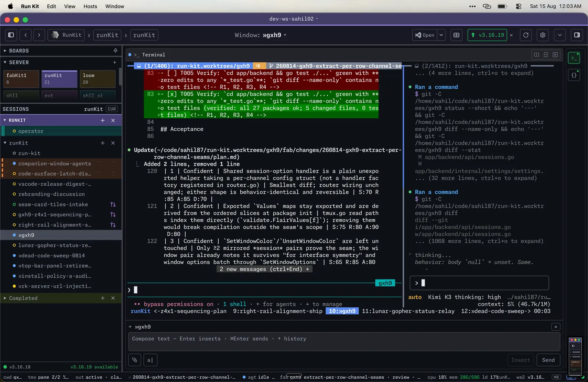Dismiss the v3.16.19 update badge
588x382 pixels.
511,35
